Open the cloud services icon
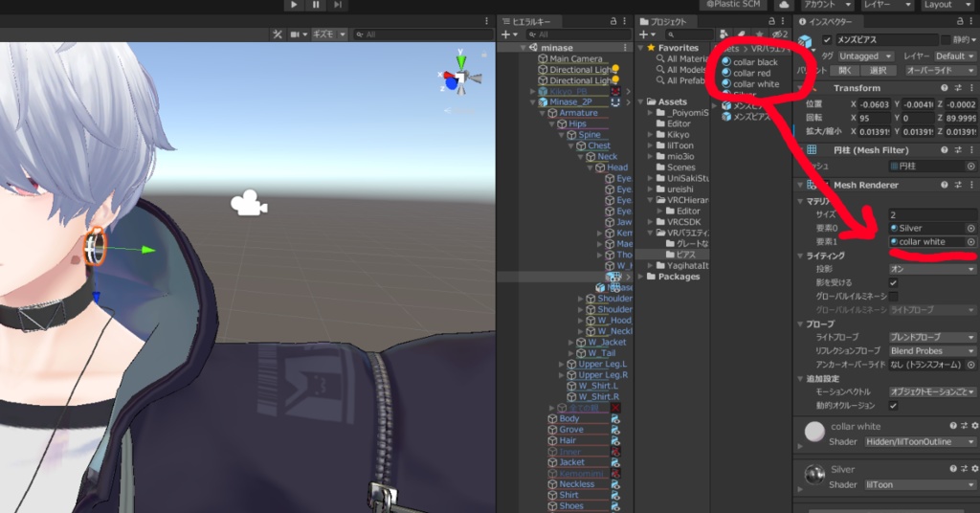Viewport: 980px width, 513px height. 784,5
